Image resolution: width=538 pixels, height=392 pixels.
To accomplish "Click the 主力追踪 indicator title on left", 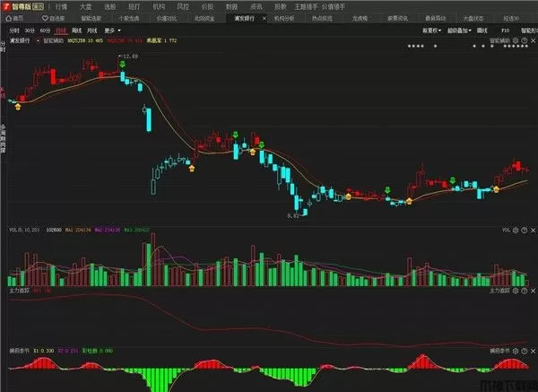I will tap(19, 291).
